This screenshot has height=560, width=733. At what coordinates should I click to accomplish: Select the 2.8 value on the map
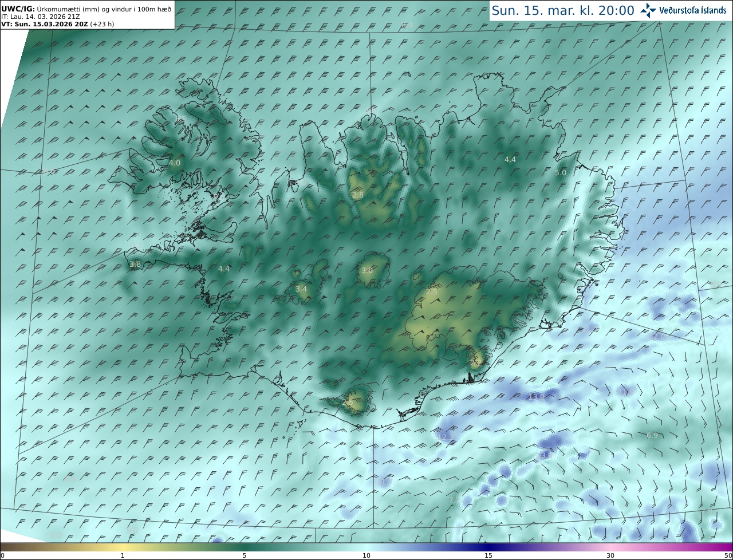tap(358, 195)
